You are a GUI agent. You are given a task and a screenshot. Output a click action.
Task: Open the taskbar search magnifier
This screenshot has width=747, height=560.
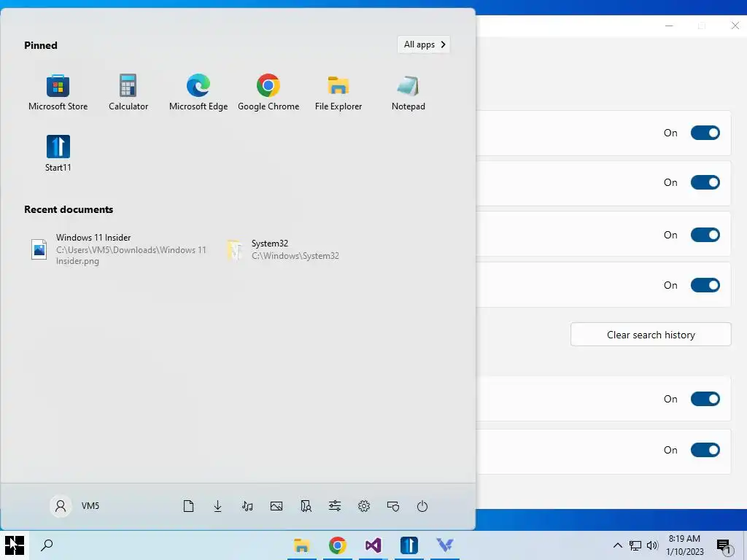pos(47,545)
